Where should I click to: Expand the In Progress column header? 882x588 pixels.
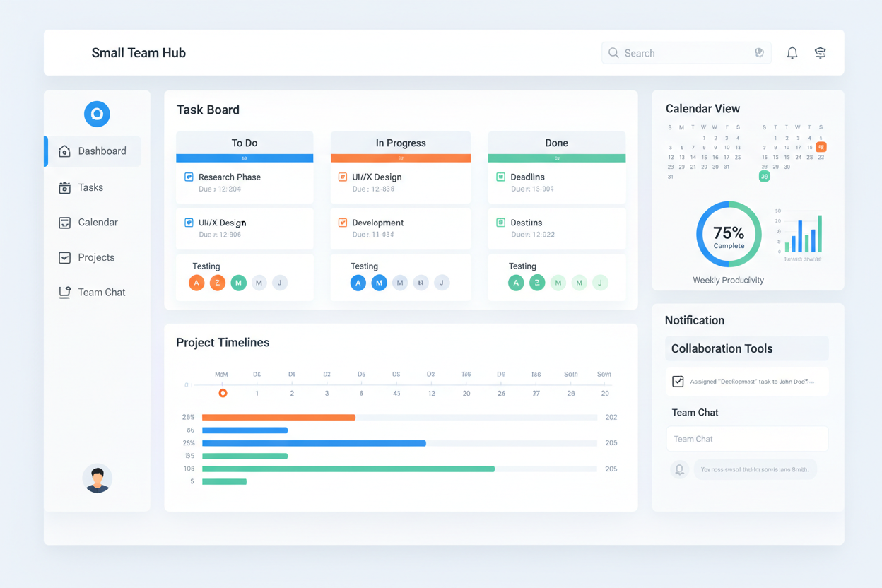[x=400, y=143]
